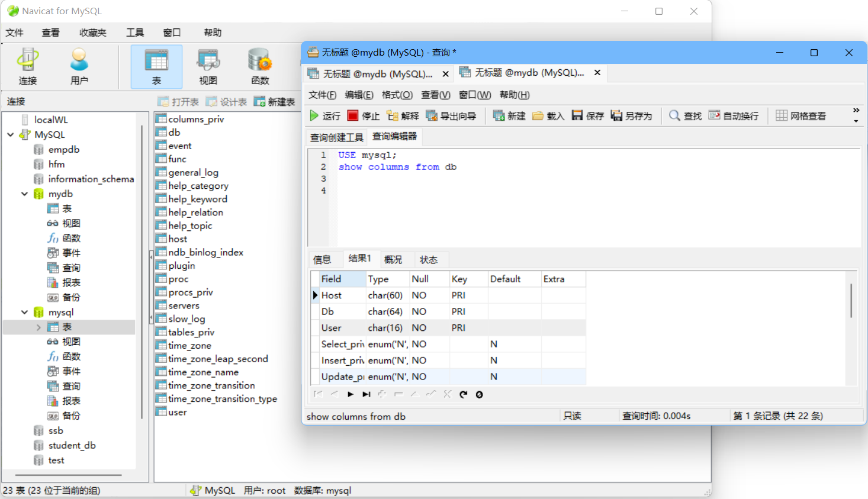The image size is (868, 499).
Task: Refresh the result grid
Action: click(x=463, y=394)
